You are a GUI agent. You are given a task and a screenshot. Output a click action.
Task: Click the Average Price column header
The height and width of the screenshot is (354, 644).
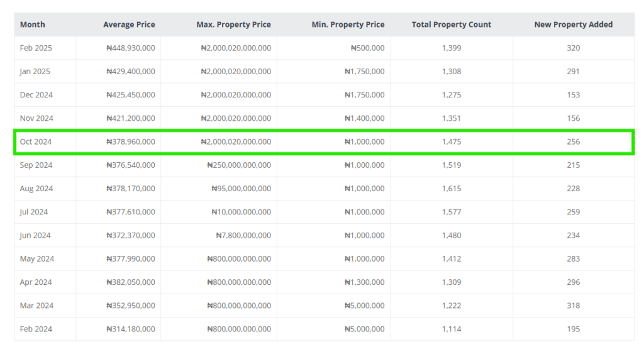pyautogui.click(x=129, y=25)
